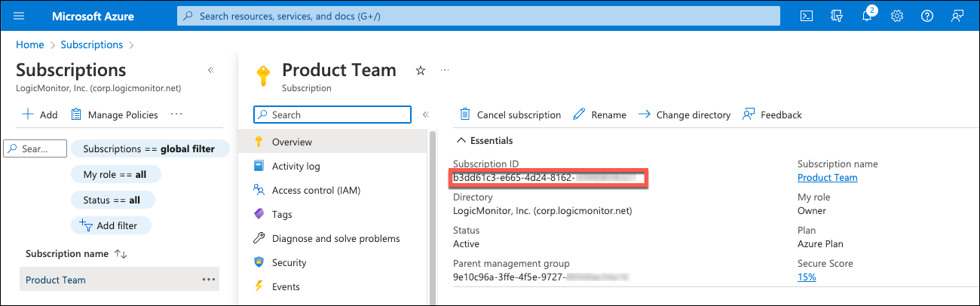The height and width of the screenshot is (306, 980).
Task: Open more options next to Product Team title
Action: click(x=445, y=70)
